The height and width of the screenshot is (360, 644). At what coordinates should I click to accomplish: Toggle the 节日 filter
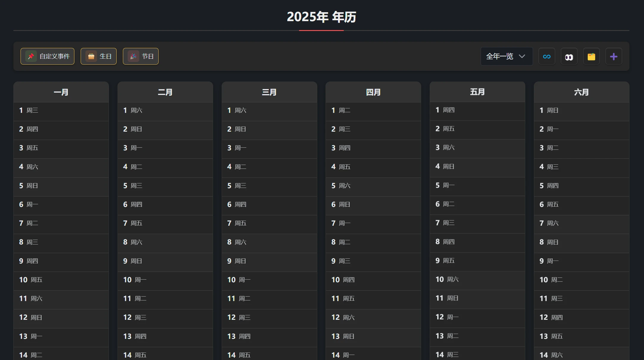[x=148, y=56]
